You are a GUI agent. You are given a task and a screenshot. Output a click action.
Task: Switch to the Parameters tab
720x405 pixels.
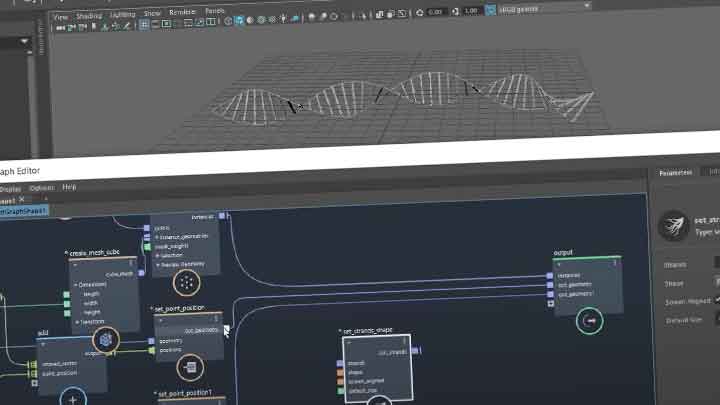point(675,173)
